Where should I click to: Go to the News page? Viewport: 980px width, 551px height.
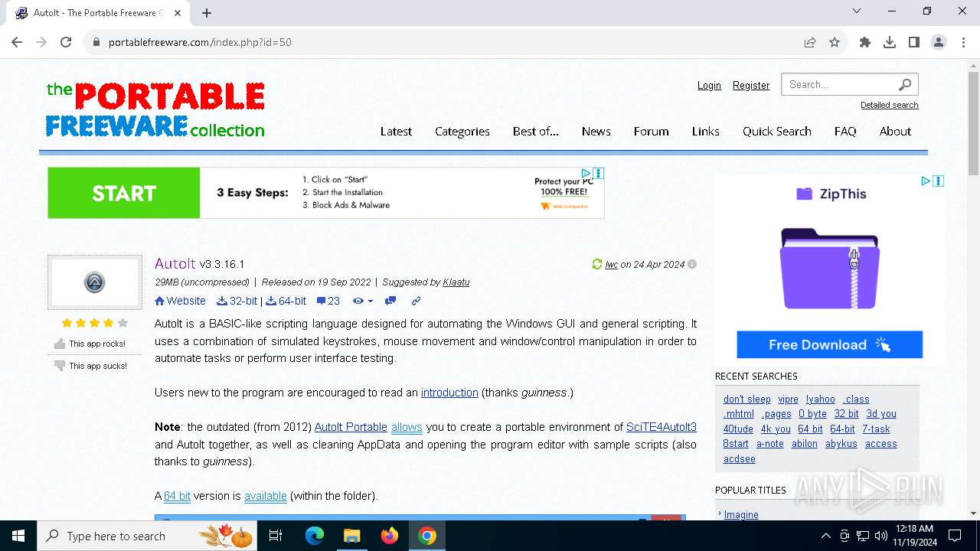tap(596, 132)
